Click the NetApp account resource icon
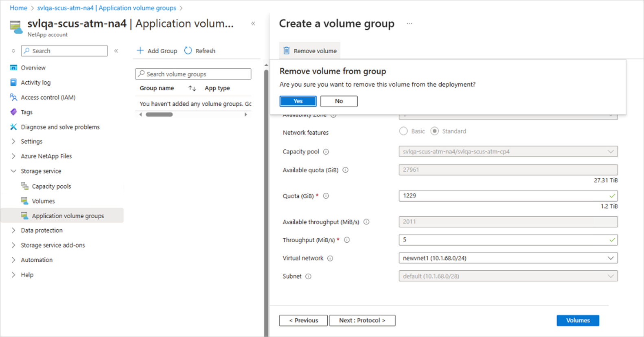The height and width of the screenshot is (337, 644). 15,27
